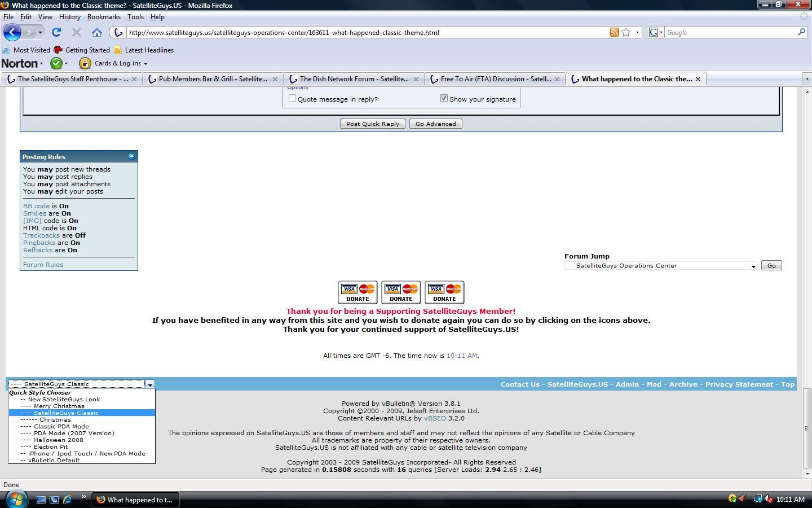Open the Google search engine icon
This screenshot has width=812, height=508.
[654, 32]
